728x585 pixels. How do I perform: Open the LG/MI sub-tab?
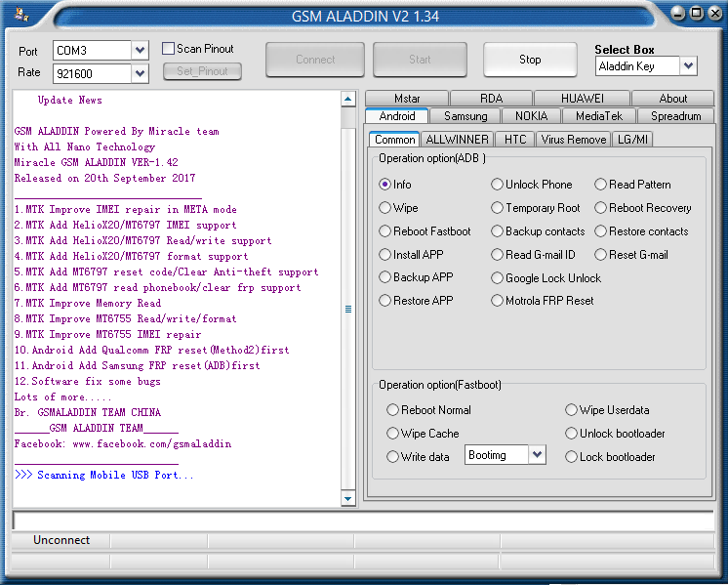632,140
